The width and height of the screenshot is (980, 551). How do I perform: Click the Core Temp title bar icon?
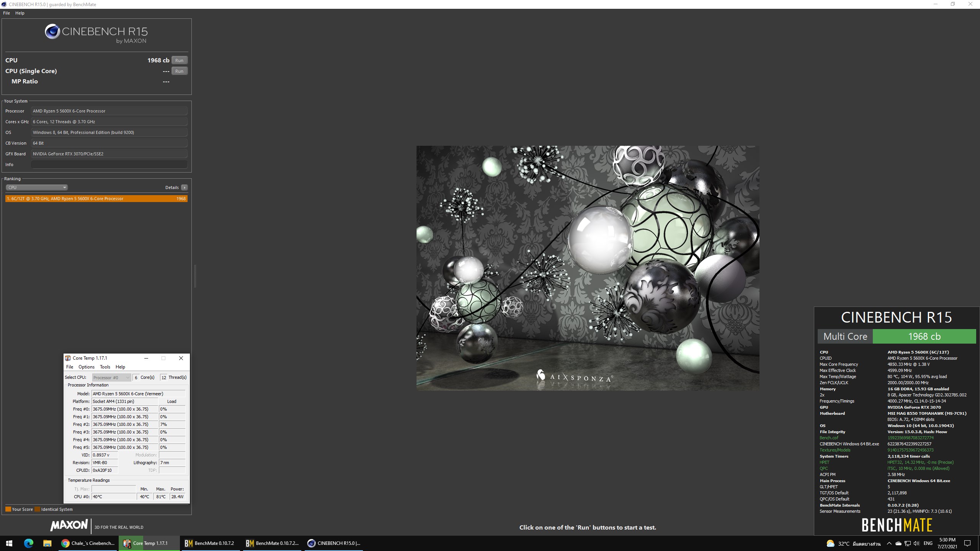(68, 358)
